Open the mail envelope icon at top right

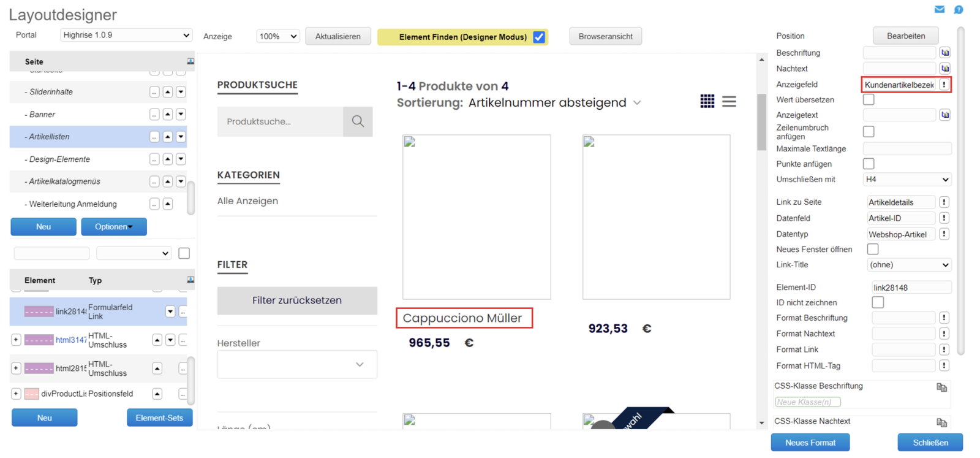[939, 9]
